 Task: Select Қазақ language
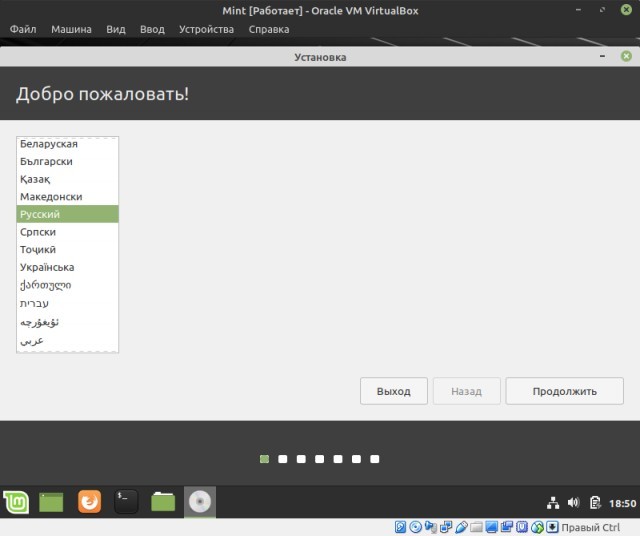click(67, 179)
